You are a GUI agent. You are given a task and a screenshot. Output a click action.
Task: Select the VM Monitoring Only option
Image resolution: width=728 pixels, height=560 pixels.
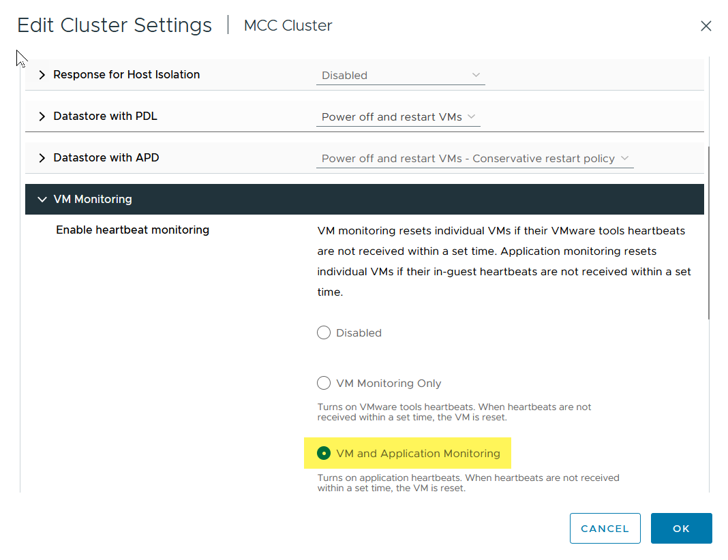click(x=324, y=384)
